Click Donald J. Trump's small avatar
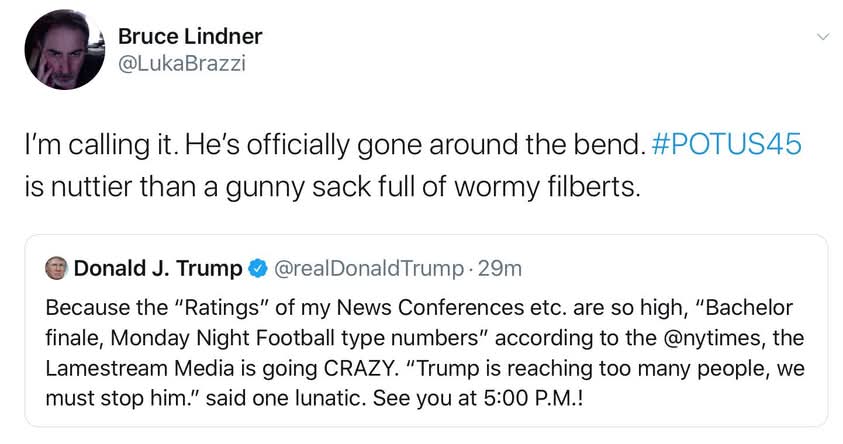 pos(56,268)
